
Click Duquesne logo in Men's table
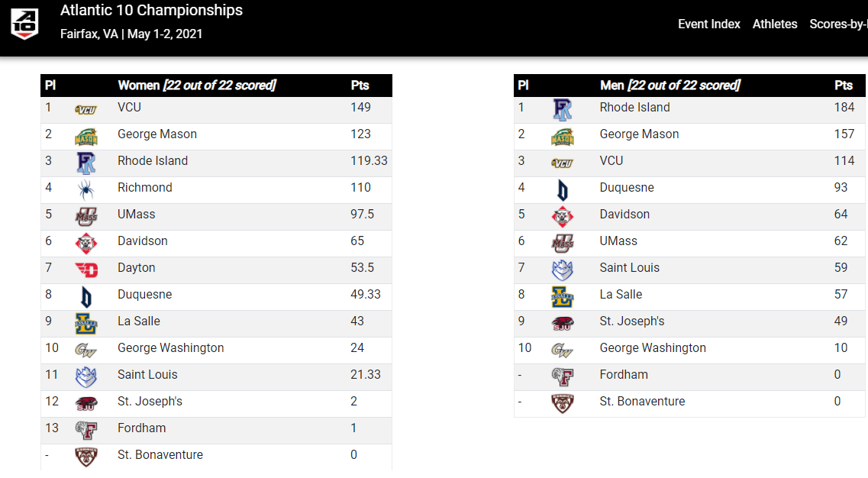563,190
